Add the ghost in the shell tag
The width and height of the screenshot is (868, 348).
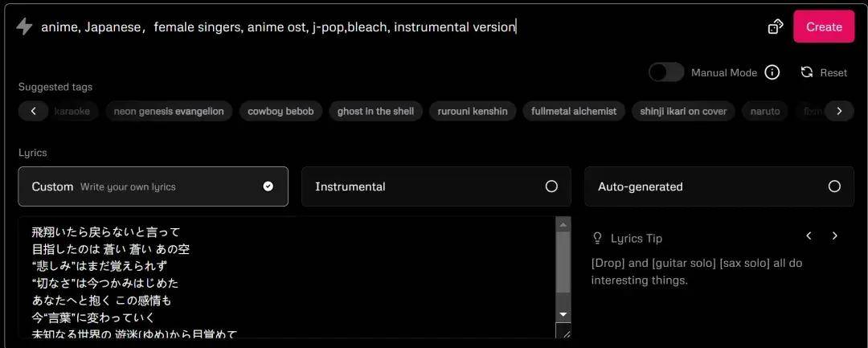coord(375,111)
